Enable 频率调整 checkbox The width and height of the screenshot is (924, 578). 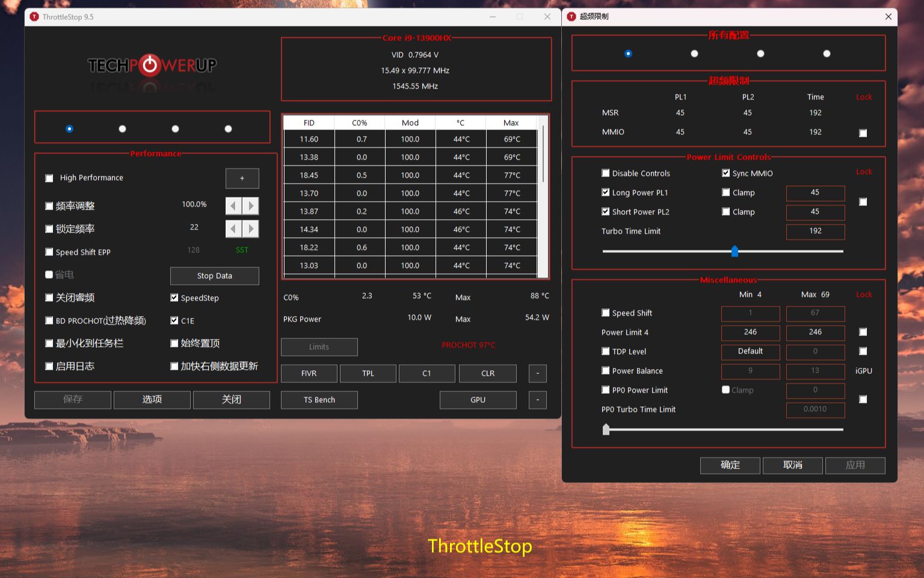point(49,206)
